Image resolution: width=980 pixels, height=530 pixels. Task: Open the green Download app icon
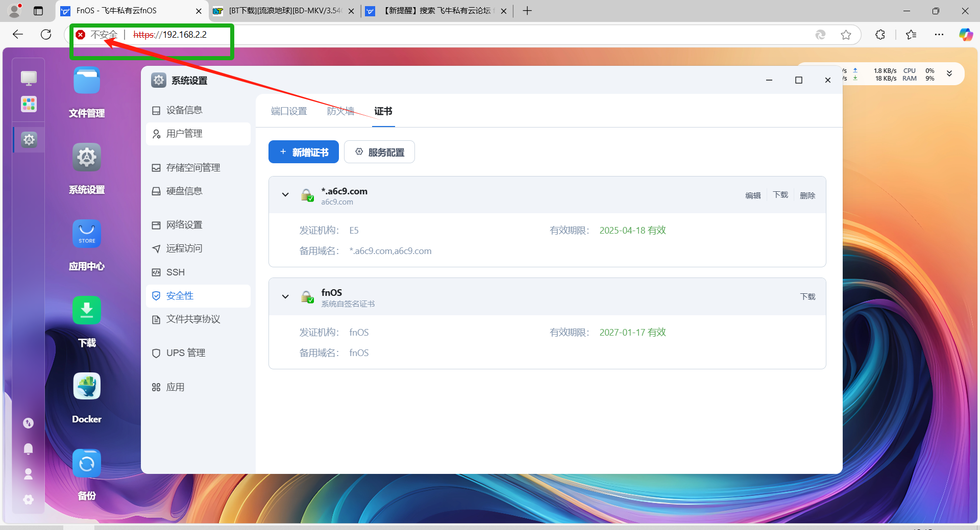(87, 310)
